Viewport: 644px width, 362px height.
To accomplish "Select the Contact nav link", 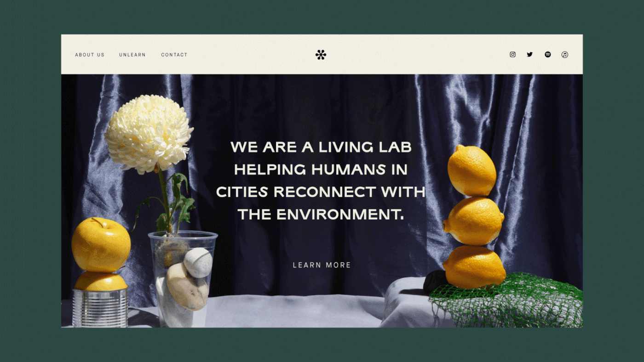I will [174, 55].
